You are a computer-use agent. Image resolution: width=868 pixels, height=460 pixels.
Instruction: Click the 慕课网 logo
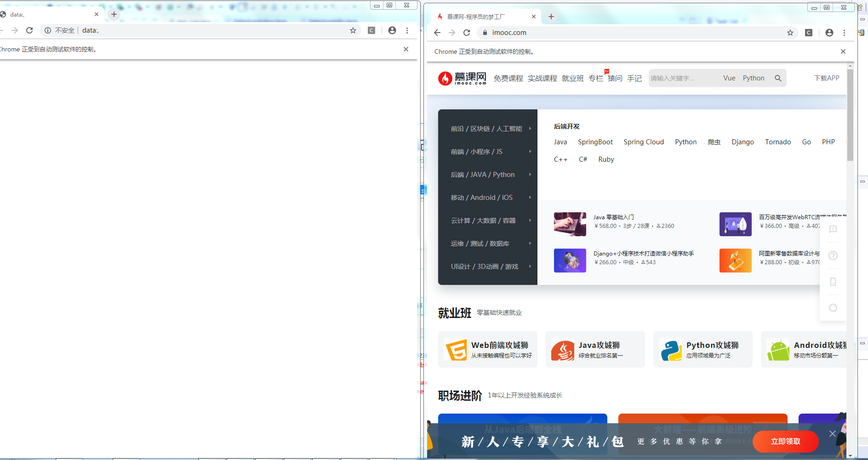tap(462, 78)
